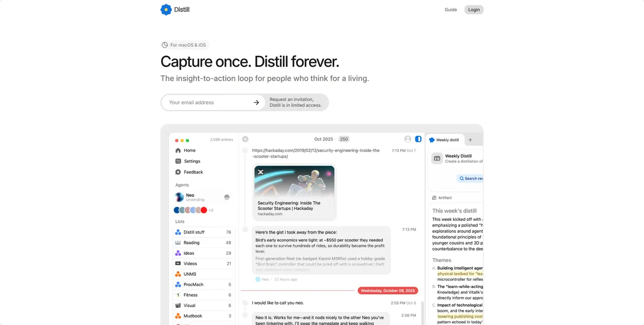The image size is (644, 325).
Task: Open the Guide link
Action: pos(451,10)
